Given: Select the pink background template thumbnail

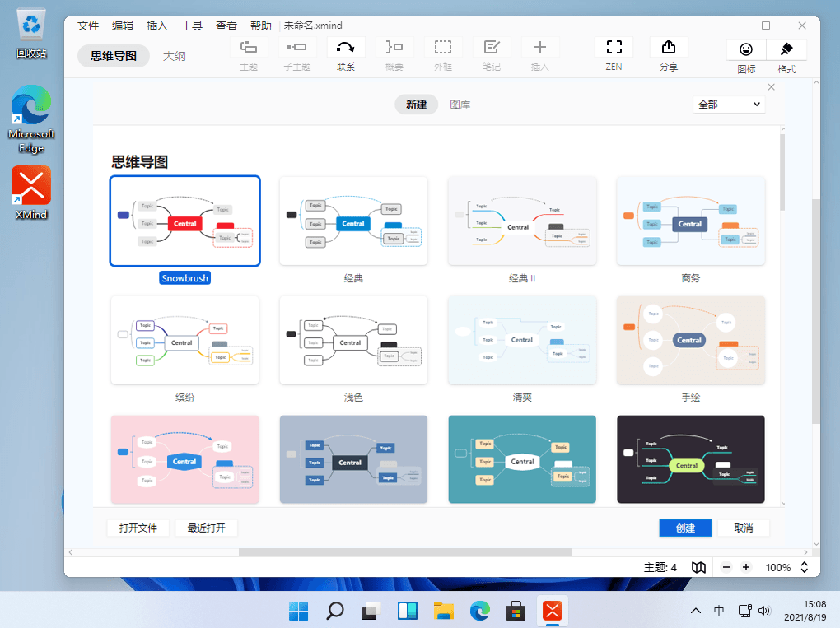Looking at the screenshot, I should click(x=184, y=459).
